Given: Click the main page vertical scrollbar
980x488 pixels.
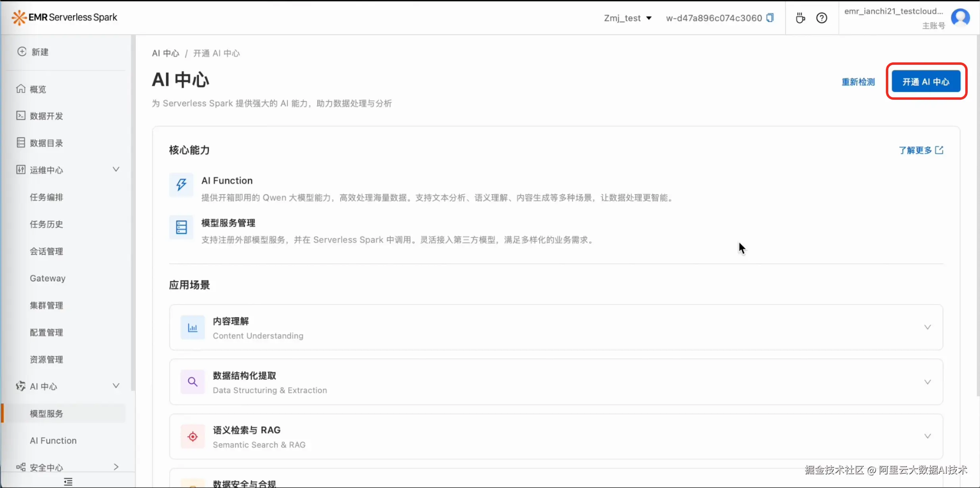Looking at the screenshot, I should click(978, 216).
